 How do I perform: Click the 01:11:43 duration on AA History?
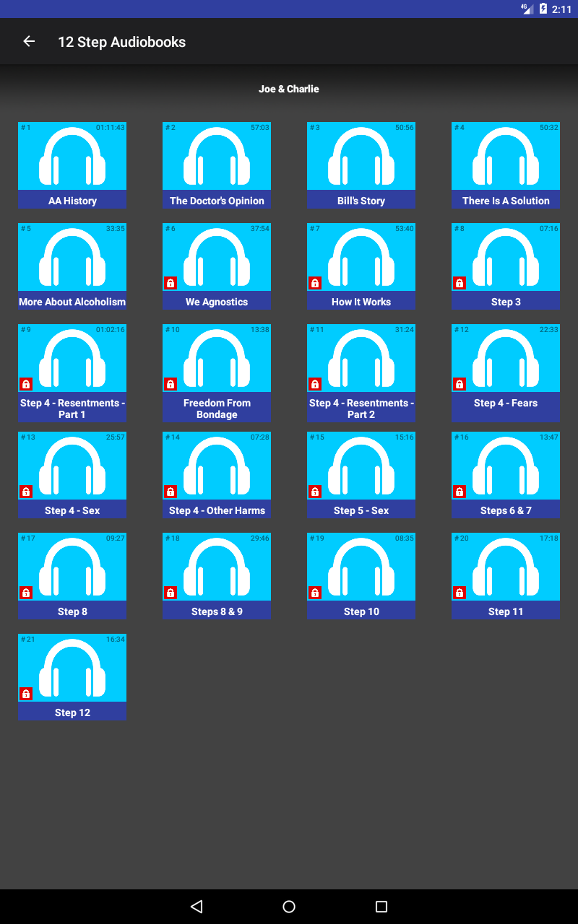click(x=110, y=128)
